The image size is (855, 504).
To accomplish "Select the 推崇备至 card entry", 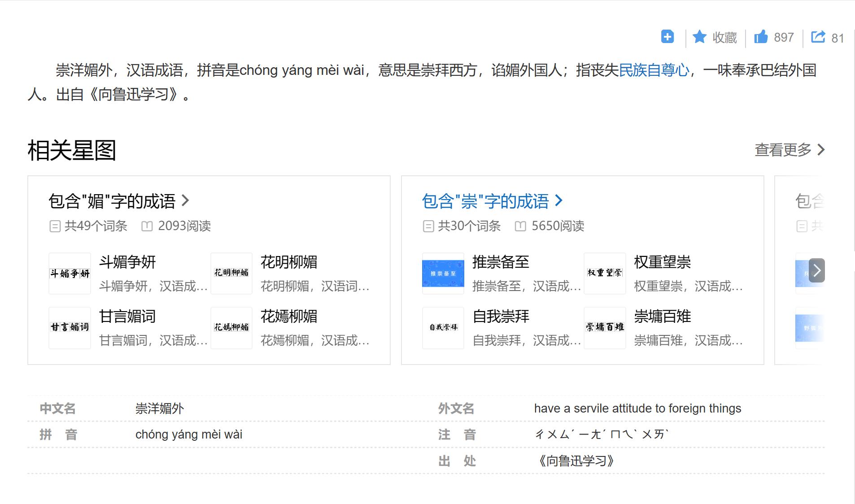I will [500, 263].
